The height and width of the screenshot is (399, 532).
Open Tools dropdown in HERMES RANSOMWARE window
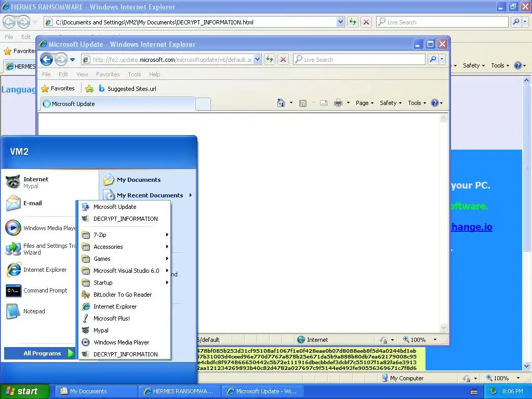point(500,65)
